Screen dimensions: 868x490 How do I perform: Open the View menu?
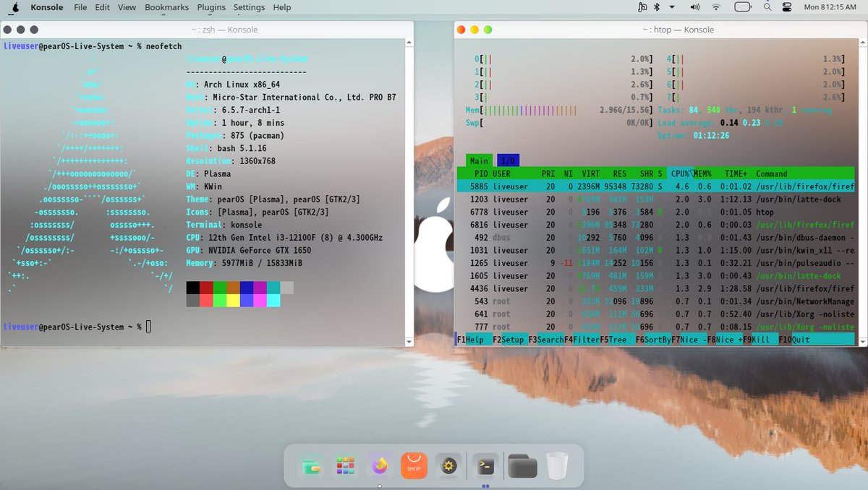click(x=127, y=7)
